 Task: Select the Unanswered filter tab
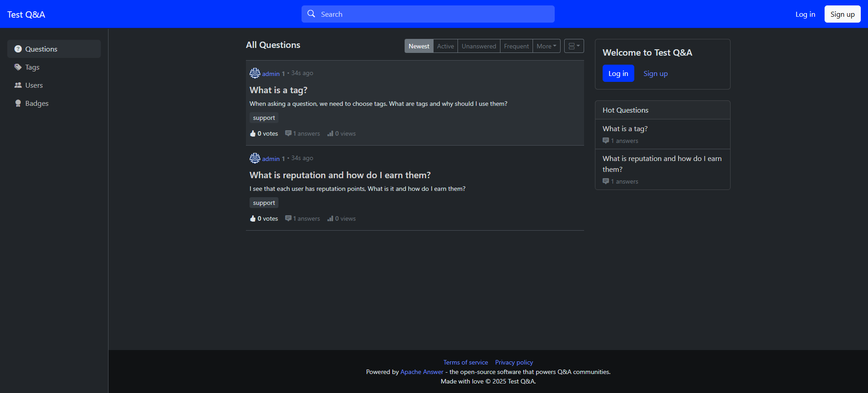point(479,46)
